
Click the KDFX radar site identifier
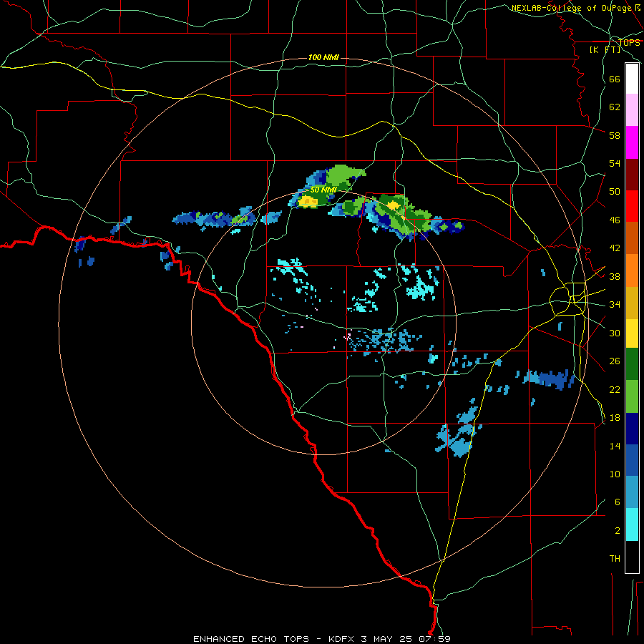tap(341, 639)
